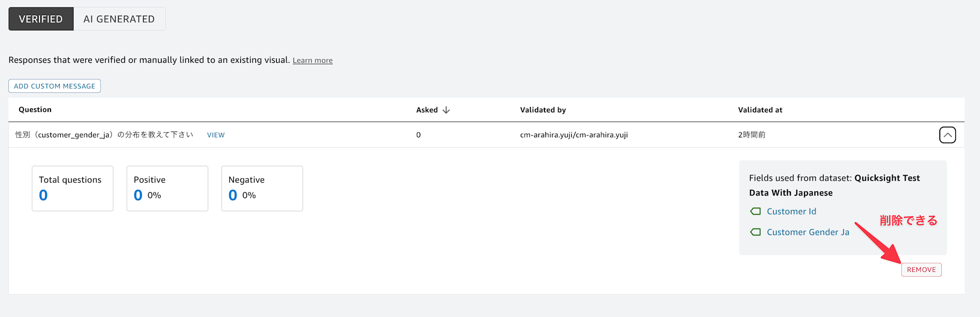The image size is (980, 317).
Task: Collapse the expanded question row chevron
Action: click(x=947, y=135)
